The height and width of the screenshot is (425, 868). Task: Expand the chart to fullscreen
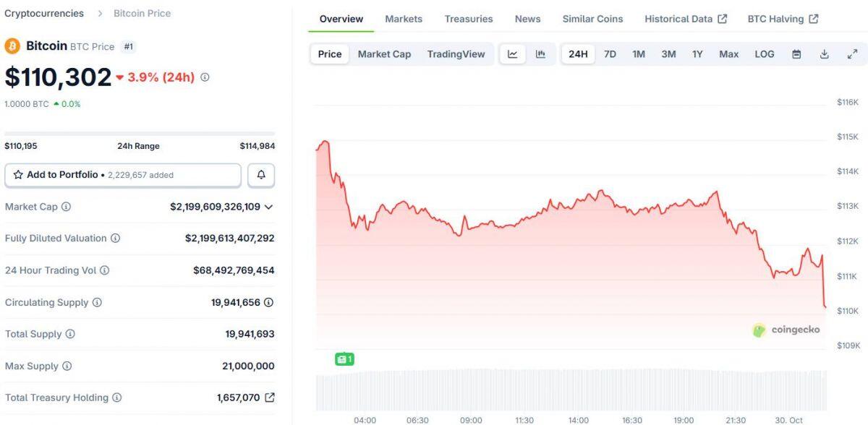(851, 53)
